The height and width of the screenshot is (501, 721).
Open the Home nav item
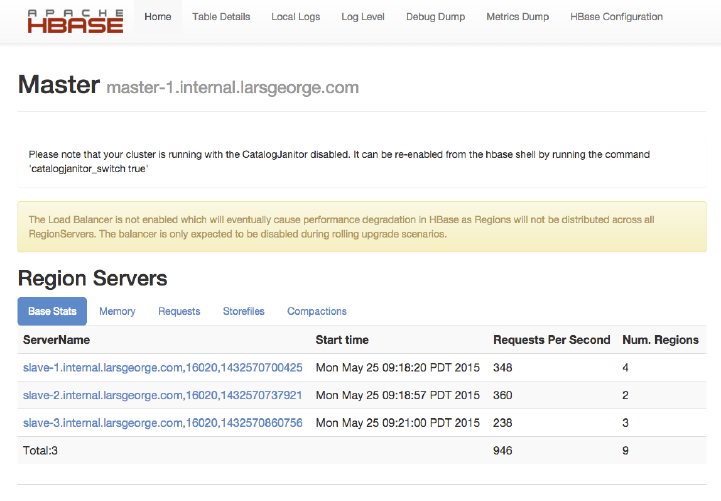[x=158, y=17]
